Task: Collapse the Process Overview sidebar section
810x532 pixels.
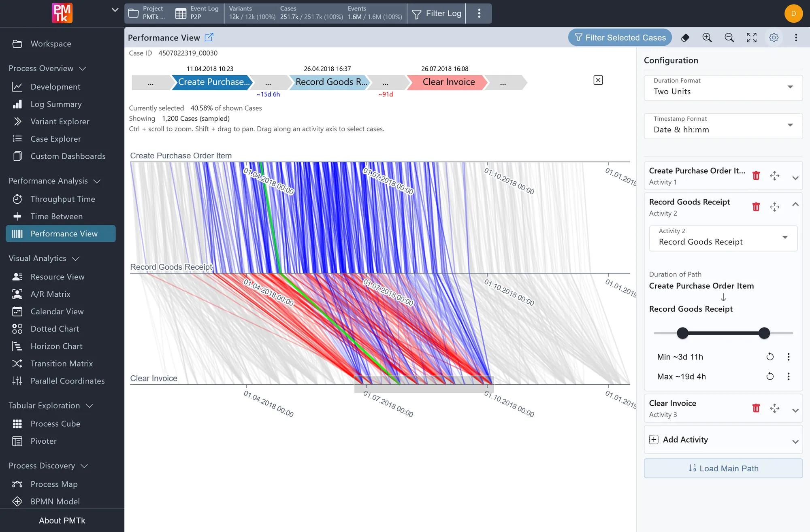Action: pos(47,68)
